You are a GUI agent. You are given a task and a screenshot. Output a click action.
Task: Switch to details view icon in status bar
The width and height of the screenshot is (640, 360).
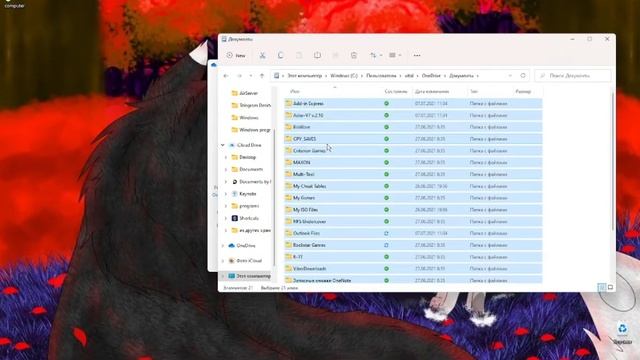[602, 287]
